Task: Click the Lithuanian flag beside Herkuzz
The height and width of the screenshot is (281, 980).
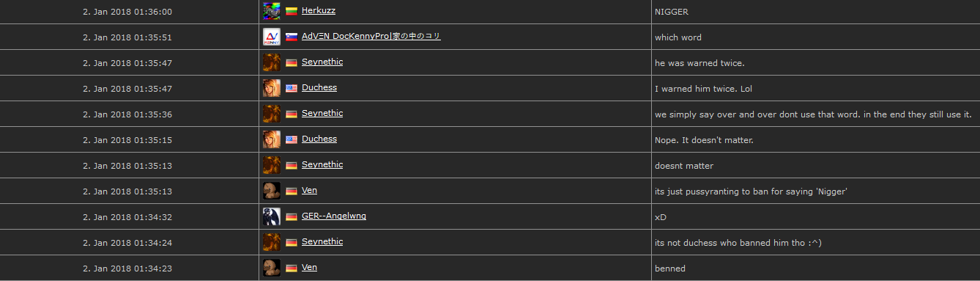Action: pyautogui.click(x=292, y=11)
